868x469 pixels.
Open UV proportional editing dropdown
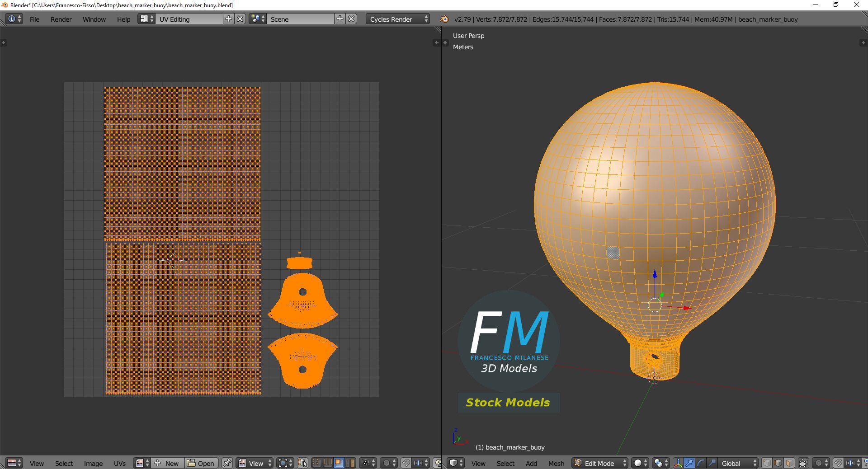click(x=389, y=463)
